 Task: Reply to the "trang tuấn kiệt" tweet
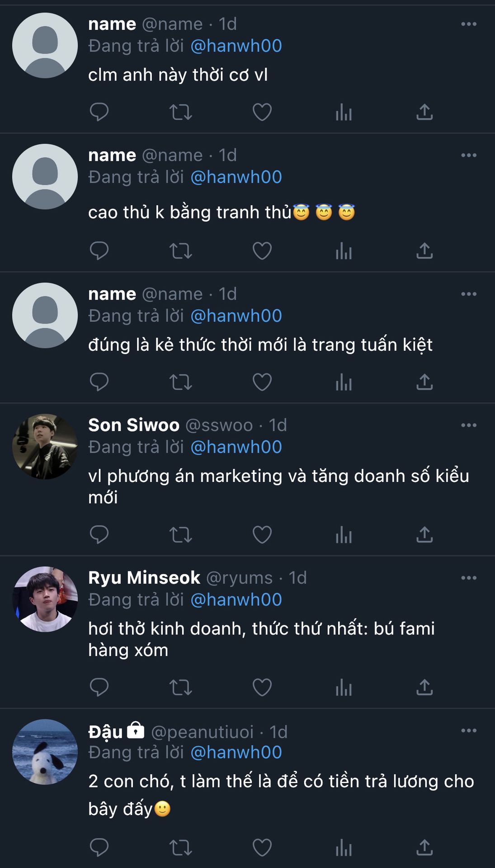pos(99,382)
